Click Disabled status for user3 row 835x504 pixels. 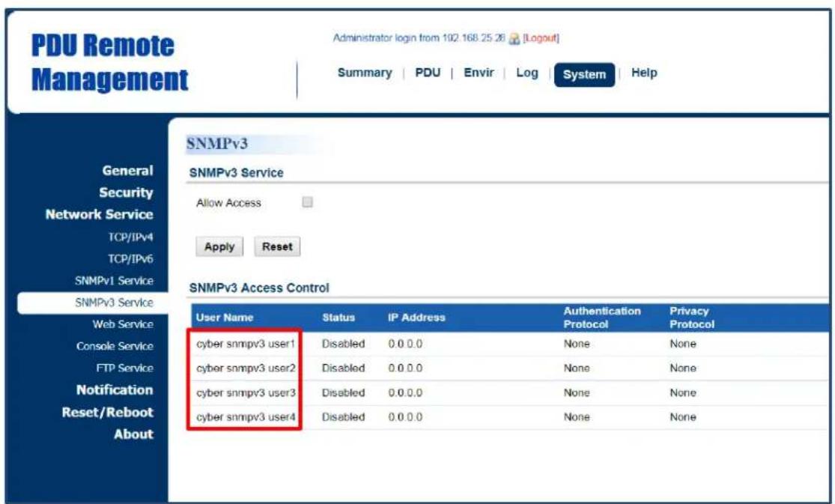343,392
